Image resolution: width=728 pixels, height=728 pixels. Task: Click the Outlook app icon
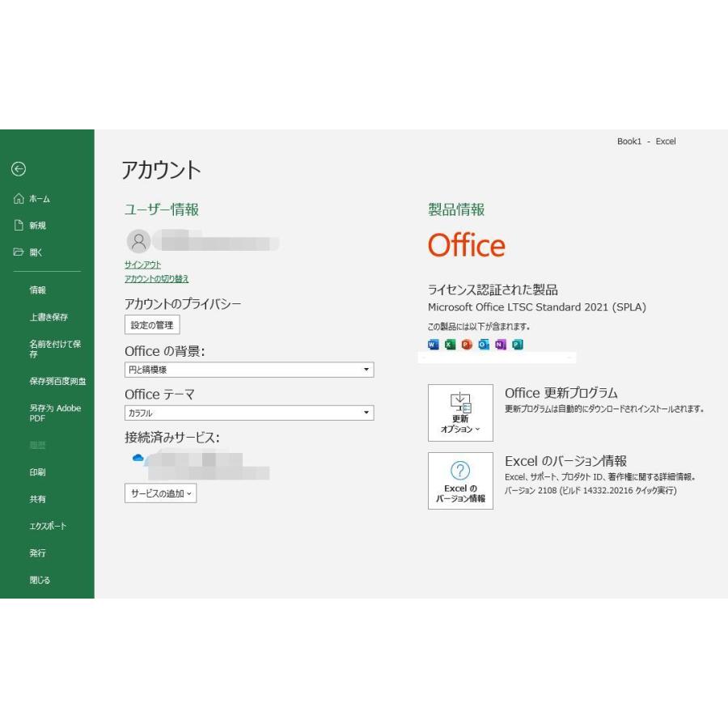[x=484, y=345]
